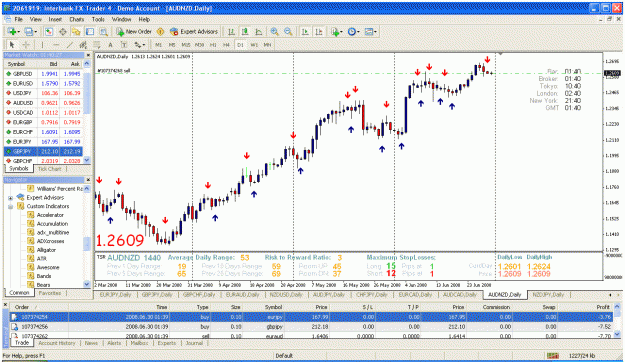Open the New Chart toolbar icon
Screen dimensions: 625x362
[x=12, y=31]
